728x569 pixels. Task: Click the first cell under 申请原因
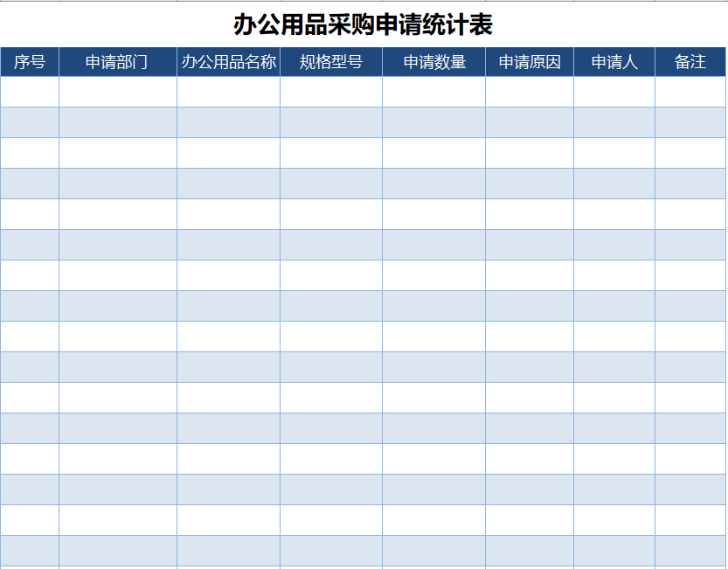pyautogui.click(x=528, y=90)
